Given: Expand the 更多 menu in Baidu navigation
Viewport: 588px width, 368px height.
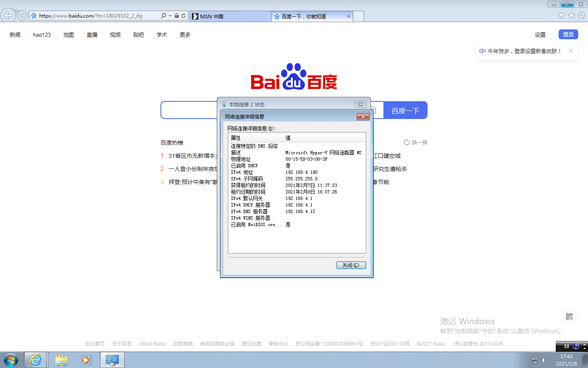Looking at the screenshot, I should tap(185, 35).
